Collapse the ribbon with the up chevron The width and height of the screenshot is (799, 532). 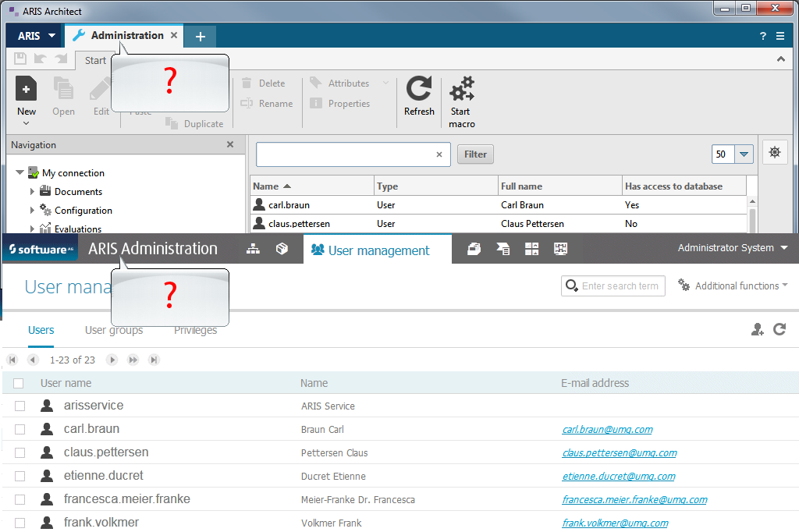780,59
